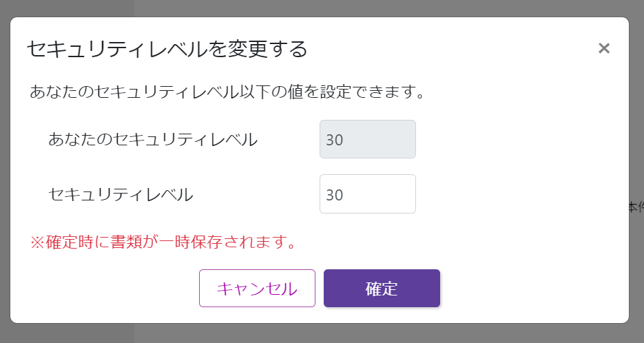
Task: Close the dialog with the X icon
Action: tap(604, 48)
